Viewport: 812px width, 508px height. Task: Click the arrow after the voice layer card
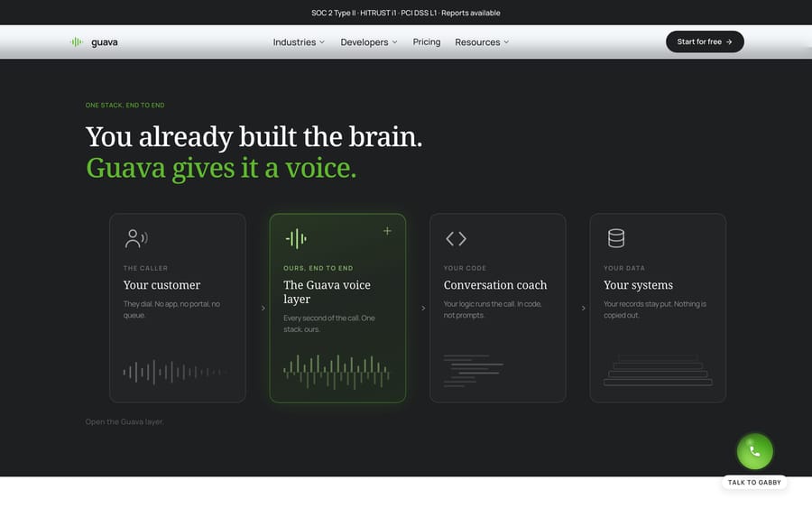423,308
